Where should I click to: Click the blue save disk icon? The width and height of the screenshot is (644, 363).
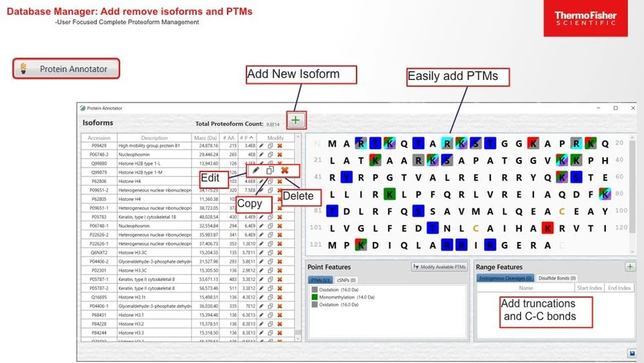[x=632, y=353]
